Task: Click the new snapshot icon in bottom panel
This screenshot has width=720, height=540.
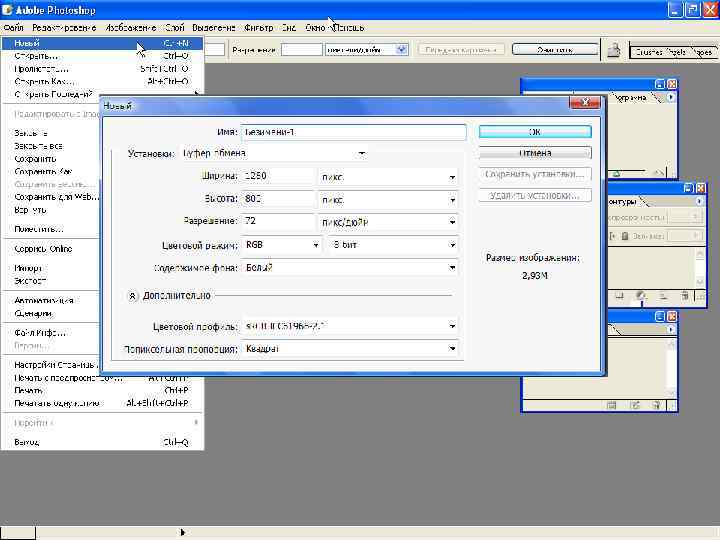Action: coord(635,405)
